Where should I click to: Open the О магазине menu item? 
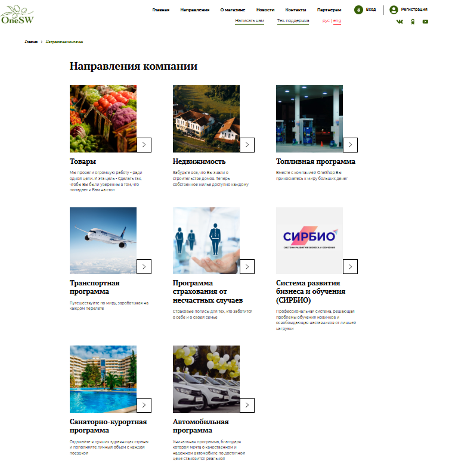[x=233, y=10]
